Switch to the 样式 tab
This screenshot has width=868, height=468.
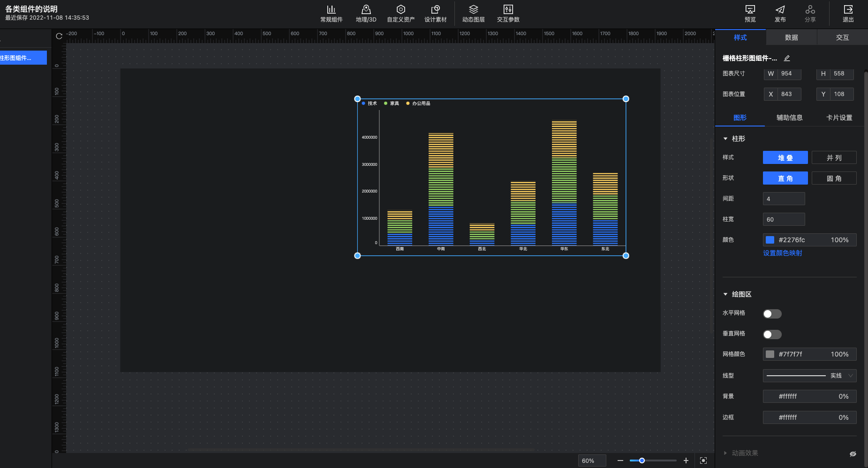click(x=740, y=37)
